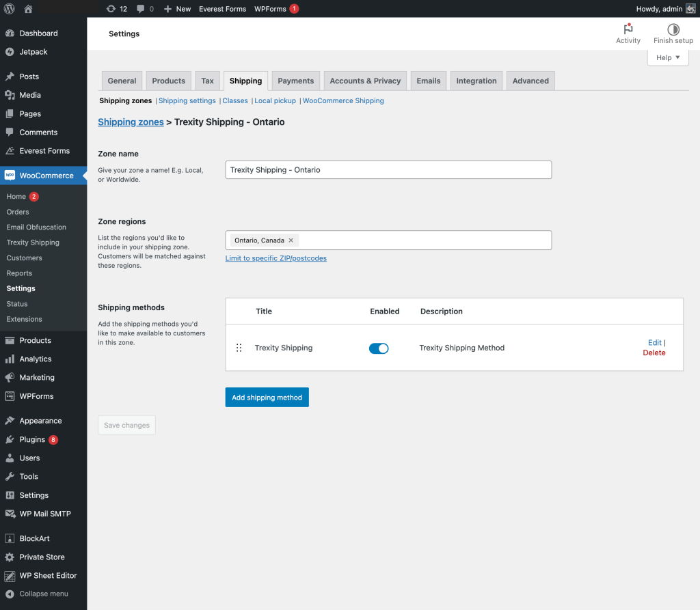Click Limit to specific ZIP/postcodes link
This screenshot has height=610, width=700.
click(276, 258)
